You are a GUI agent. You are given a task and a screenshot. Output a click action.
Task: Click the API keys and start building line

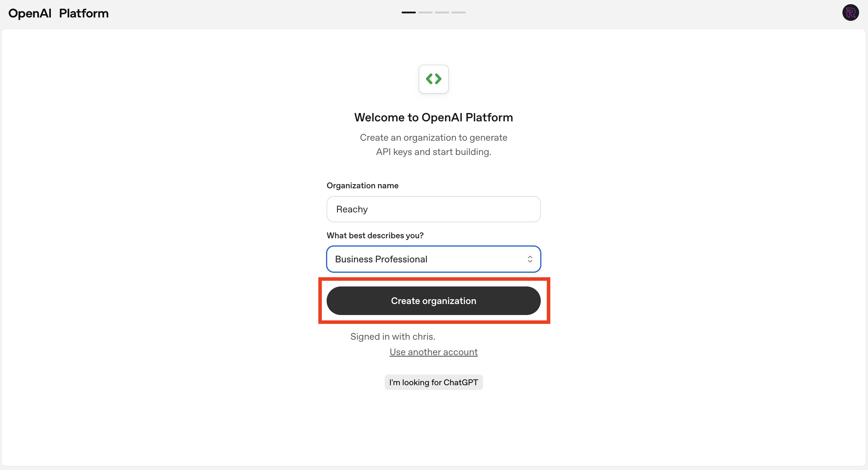[x=433, y=152]
